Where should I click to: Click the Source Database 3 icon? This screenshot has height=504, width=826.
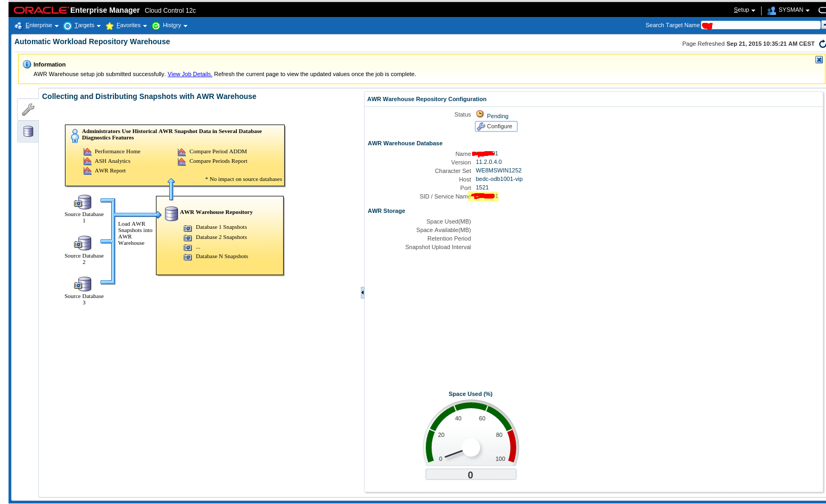[83, 284]
